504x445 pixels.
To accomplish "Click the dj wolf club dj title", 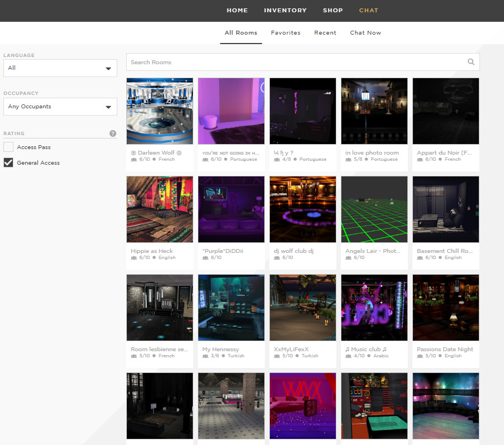I will [x=293, y=251].
